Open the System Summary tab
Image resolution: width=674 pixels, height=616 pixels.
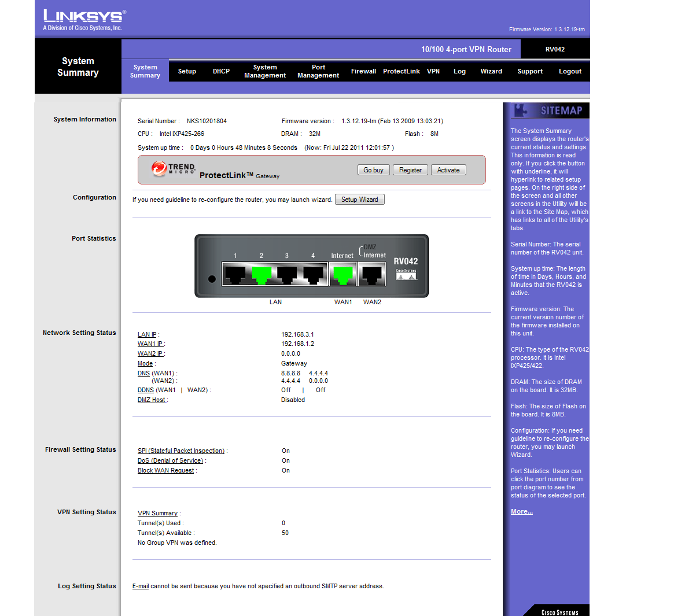[x=145, y=71]
